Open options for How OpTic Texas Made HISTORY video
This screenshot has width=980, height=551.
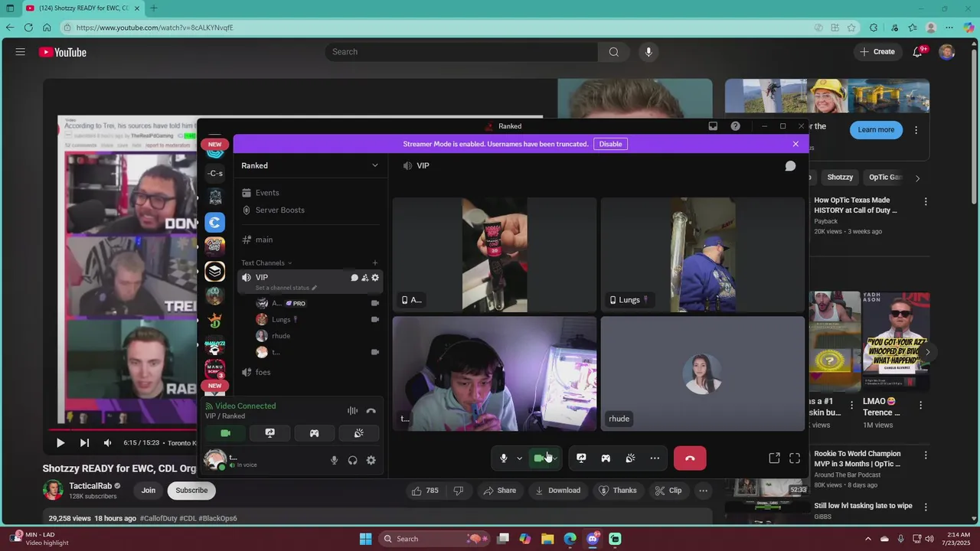coord(926,202)
